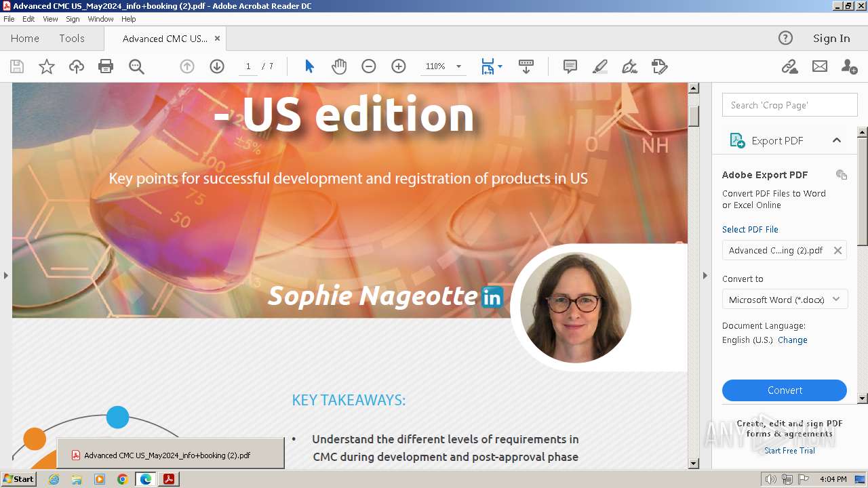Share a link to the file

click(789, 66)
